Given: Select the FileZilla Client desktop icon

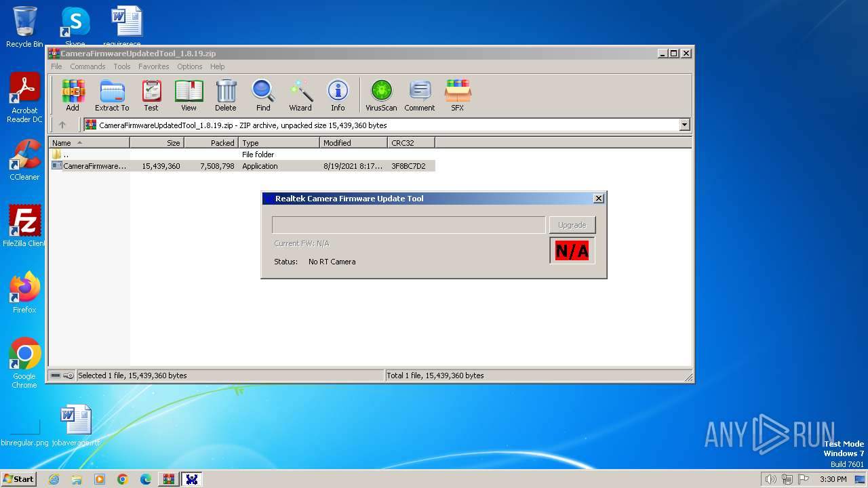Looking at the screenshot, I should pos(24,226).
